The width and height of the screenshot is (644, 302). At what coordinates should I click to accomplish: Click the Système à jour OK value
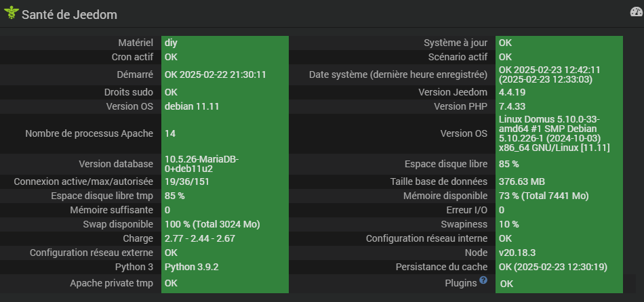tap(506, 43)
